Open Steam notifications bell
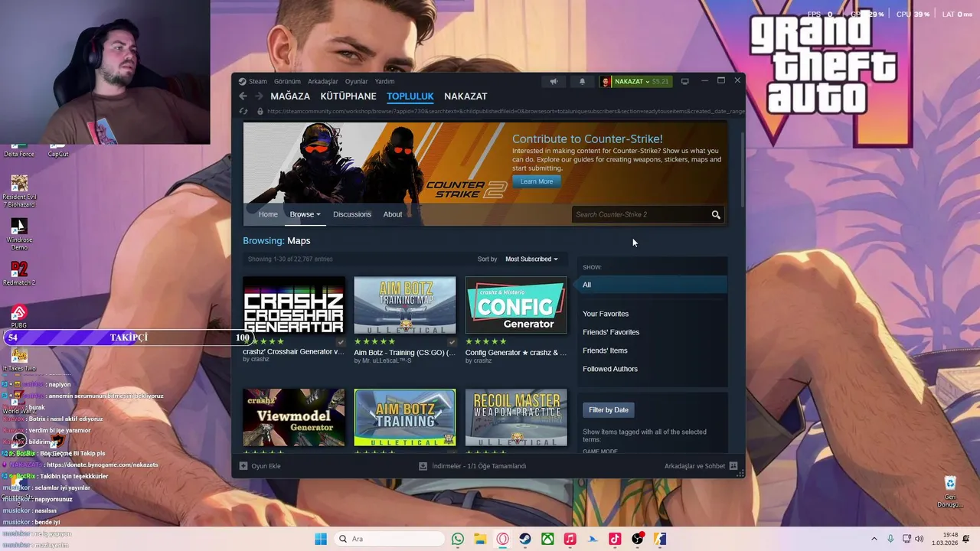The image size is (980, 551). click(582, 81)
